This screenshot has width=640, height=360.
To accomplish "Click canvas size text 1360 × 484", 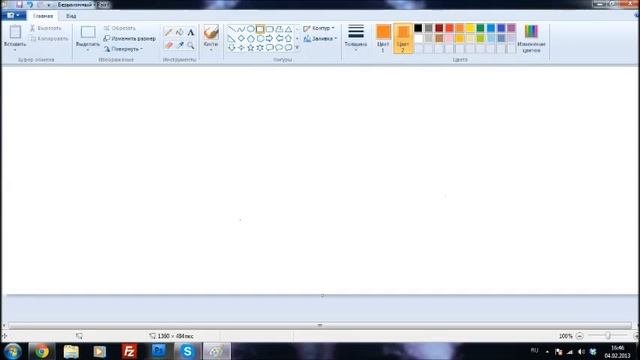I will pos(176,336).
